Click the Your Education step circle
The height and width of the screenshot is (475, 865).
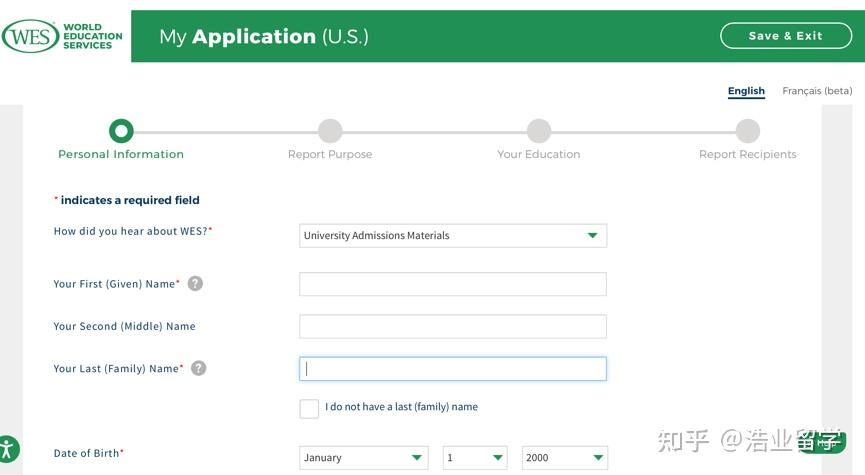(x=539, y=131)
